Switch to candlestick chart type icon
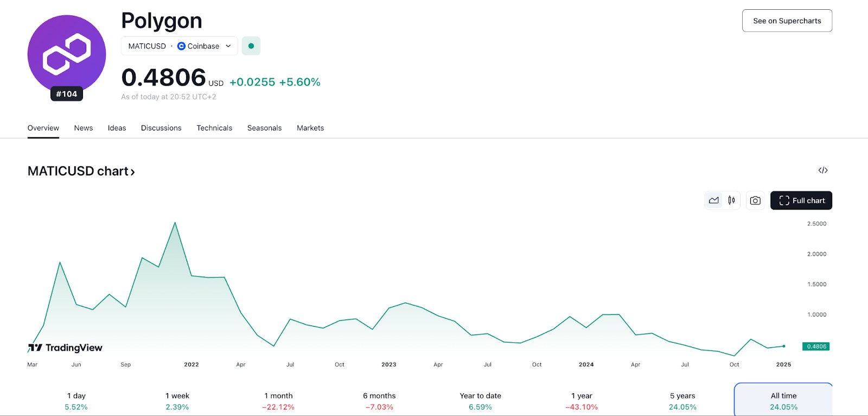868x416 pixels. tap(731, 200)
